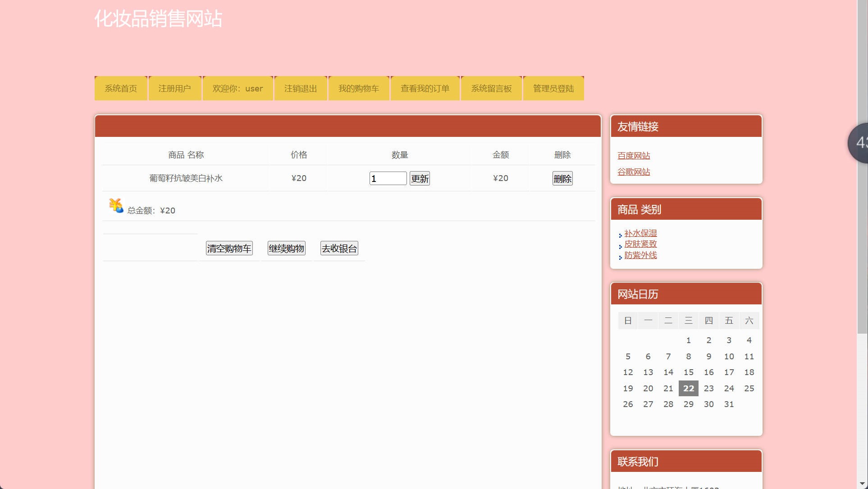Viewport: 868px width, 489px height.
Task: Switch to the 系统留言板 tab
Action: click(x=491, y=88)
